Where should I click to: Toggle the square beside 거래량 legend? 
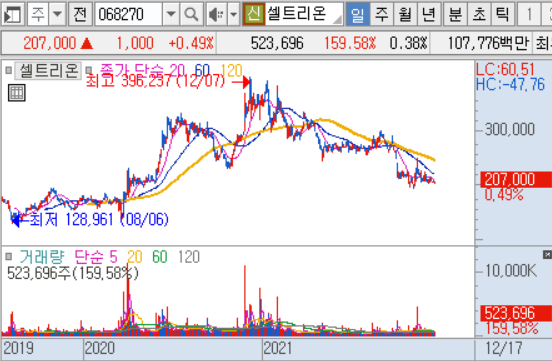point(9,257)
